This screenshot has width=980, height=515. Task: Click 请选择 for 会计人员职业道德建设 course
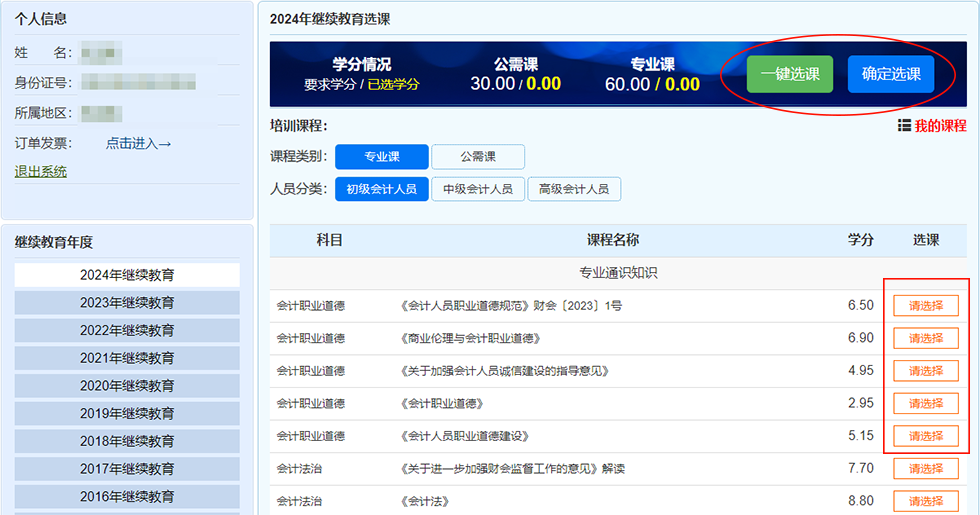point(925,436)
